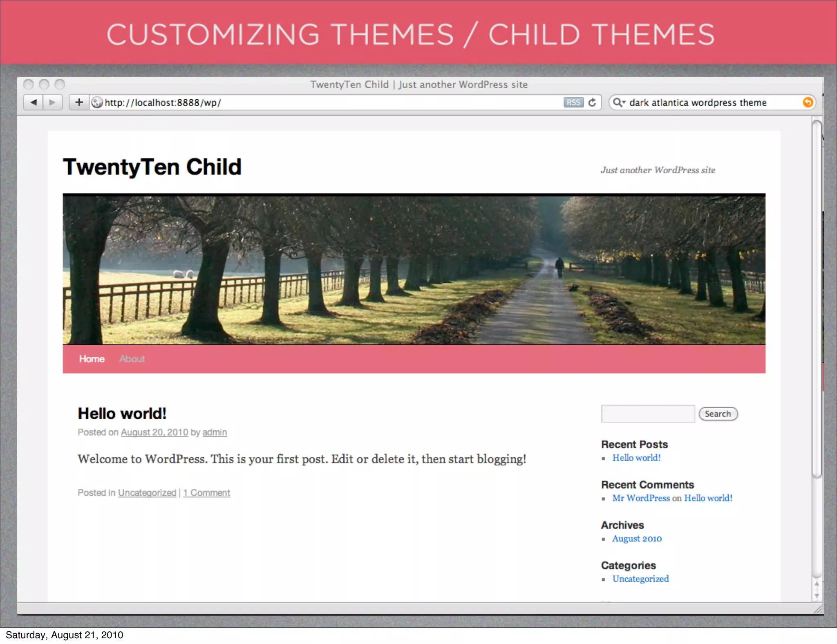Click the 'dark atlantica wordpress theme' search field

(x=712, y=102)
